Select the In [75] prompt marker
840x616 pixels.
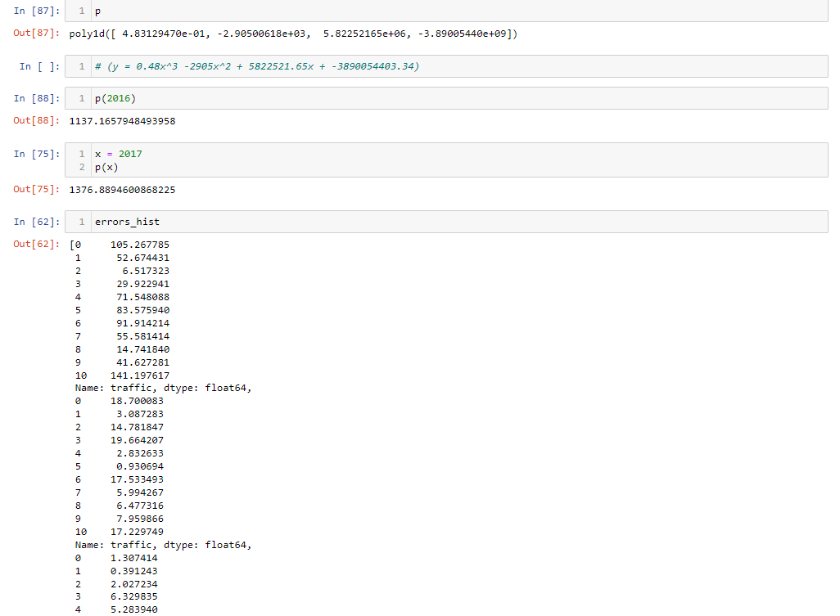pos(33,154)
